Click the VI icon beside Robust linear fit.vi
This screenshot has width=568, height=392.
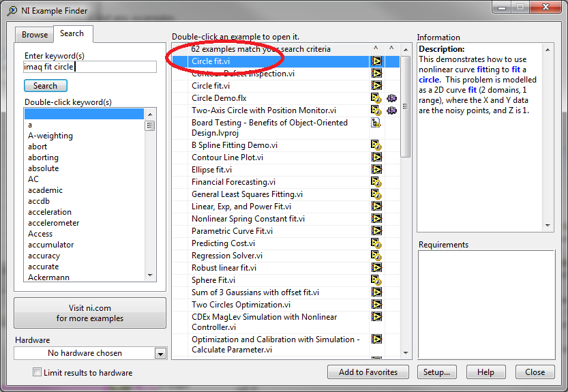376,268
